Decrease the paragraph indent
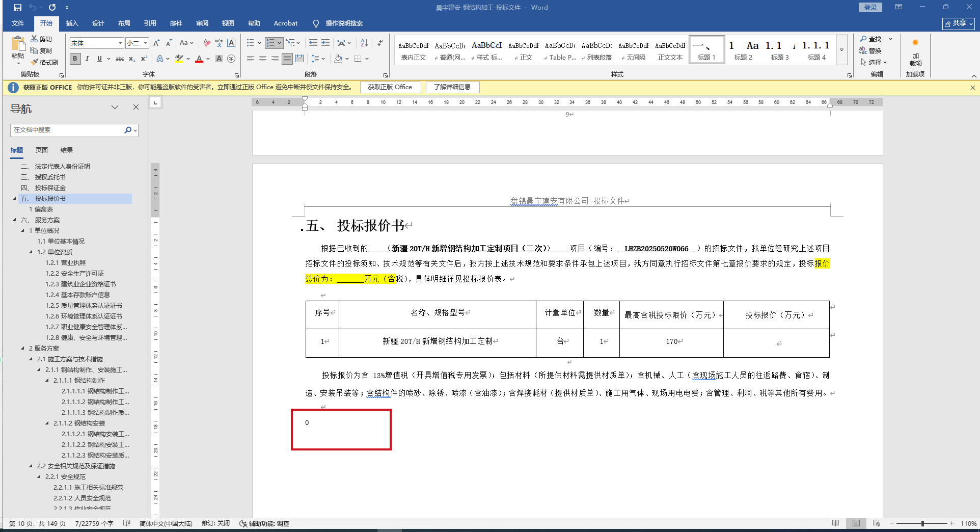980x532 pixels. [x=313, y=43]
